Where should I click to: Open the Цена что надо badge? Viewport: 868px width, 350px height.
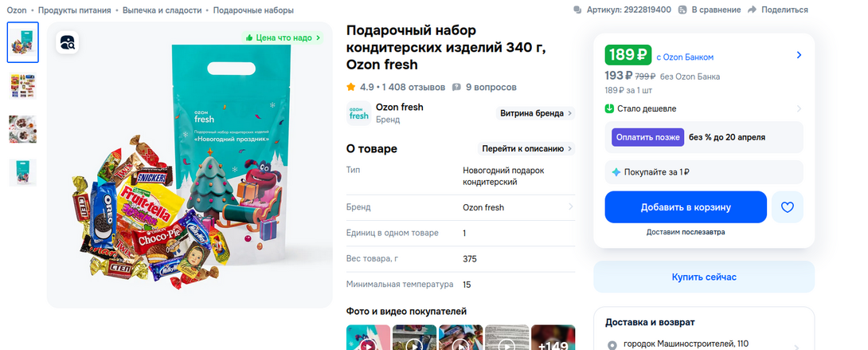pos(283,37)
